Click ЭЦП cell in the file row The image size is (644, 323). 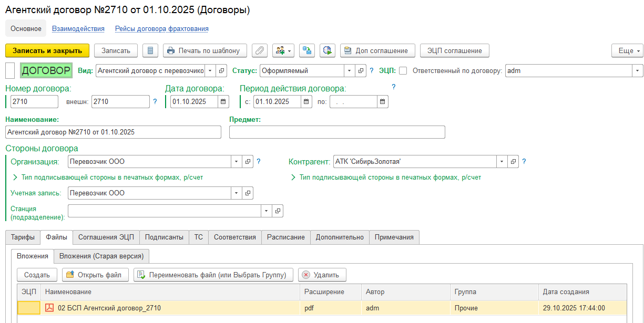pyautogui.click(x=29, y=308)
